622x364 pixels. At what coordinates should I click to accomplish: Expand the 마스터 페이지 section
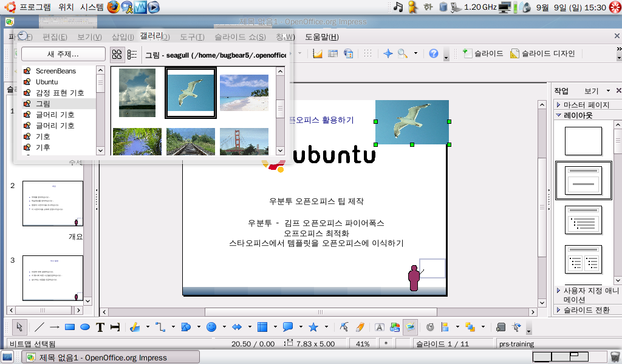pos(559,105)
